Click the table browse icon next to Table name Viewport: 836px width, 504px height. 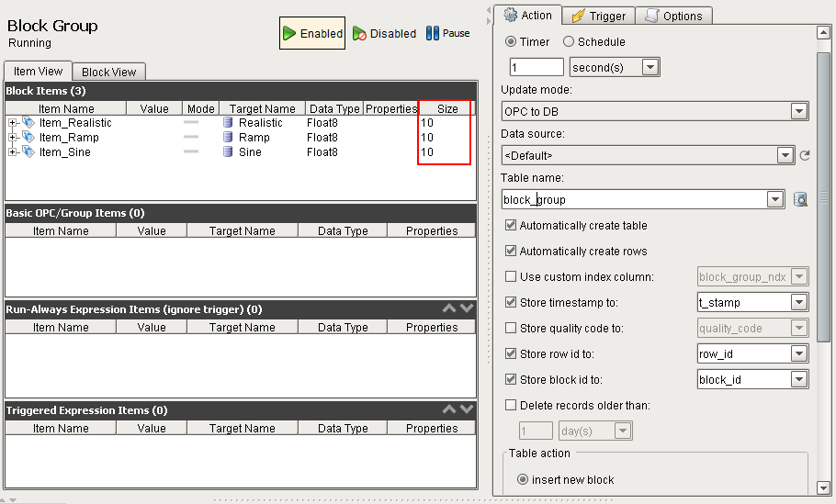[x=800, y=199]
